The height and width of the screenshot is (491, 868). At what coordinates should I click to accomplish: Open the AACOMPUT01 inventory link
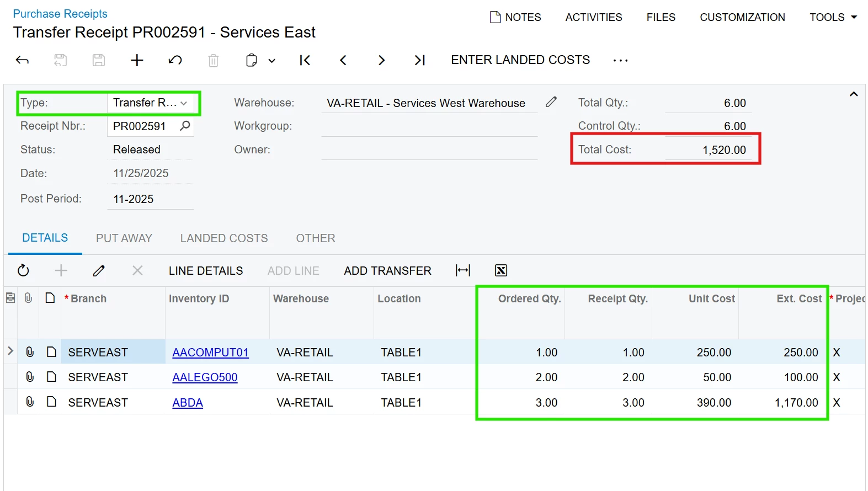coord(210,353)
